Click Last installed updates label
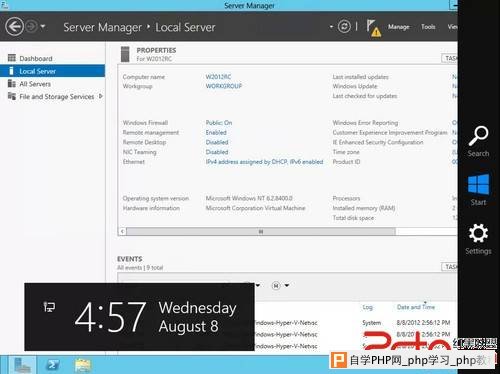500x374 pixels. [x=360, y=77]
